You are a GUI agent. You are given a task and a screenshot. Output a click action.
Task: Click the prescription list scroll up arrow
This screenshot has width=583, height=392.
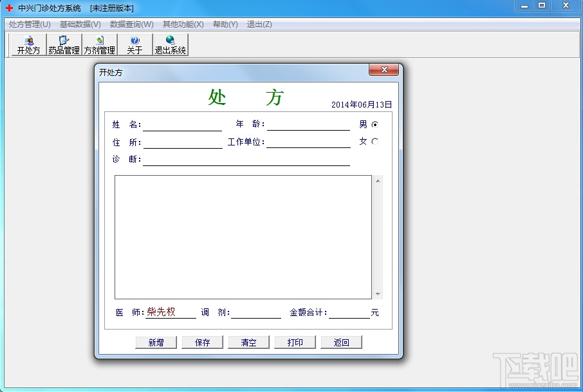point(378,181)
